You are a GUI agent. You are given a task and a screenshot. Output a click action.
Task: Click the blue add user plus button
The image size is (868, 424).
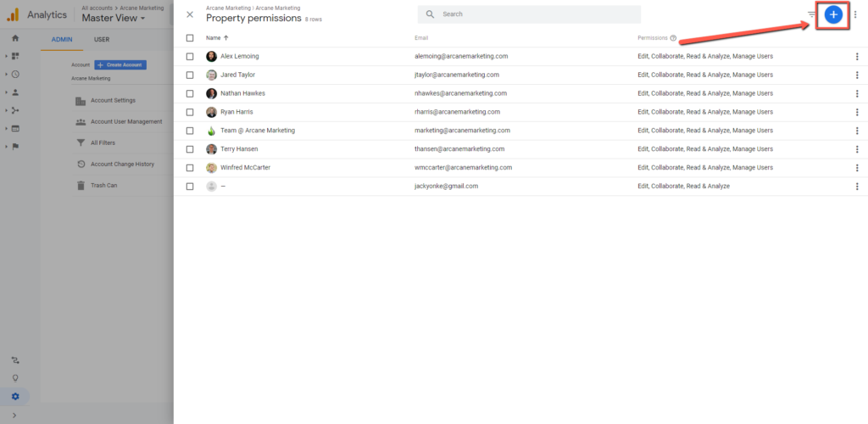(833, 14)
